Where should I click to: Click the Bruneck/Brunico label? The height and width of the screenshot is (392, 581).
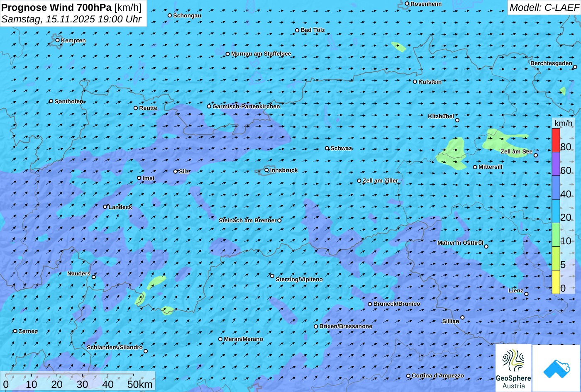click(397, 304)
